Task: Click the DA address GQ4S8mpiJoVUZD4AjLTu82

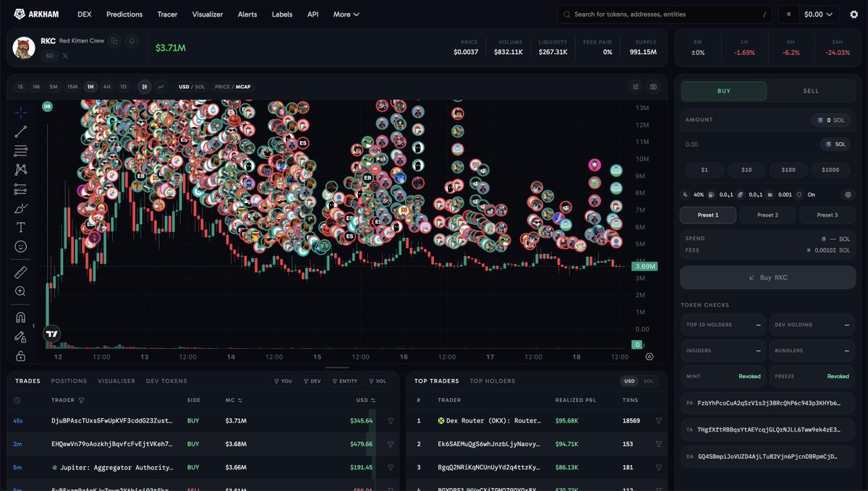Action: 767,456
